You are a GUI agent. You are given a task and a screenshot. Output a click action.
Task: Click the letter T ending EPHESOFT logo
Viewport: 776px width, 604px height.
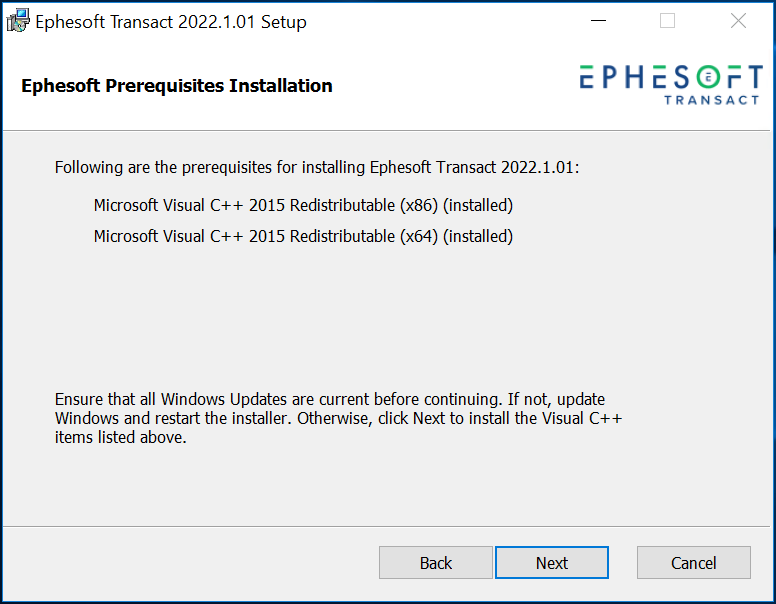coord(756,77)
